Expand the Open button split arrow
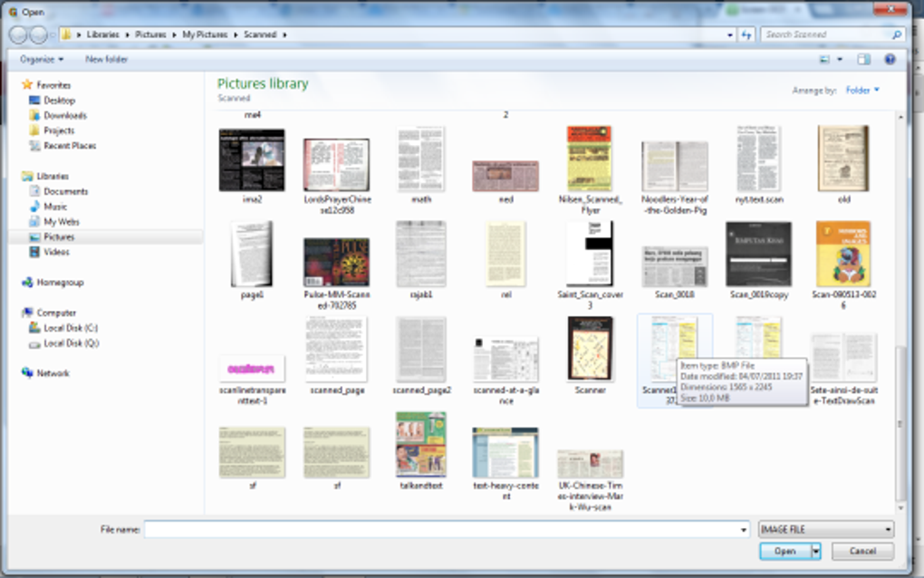 coord(815,552)
